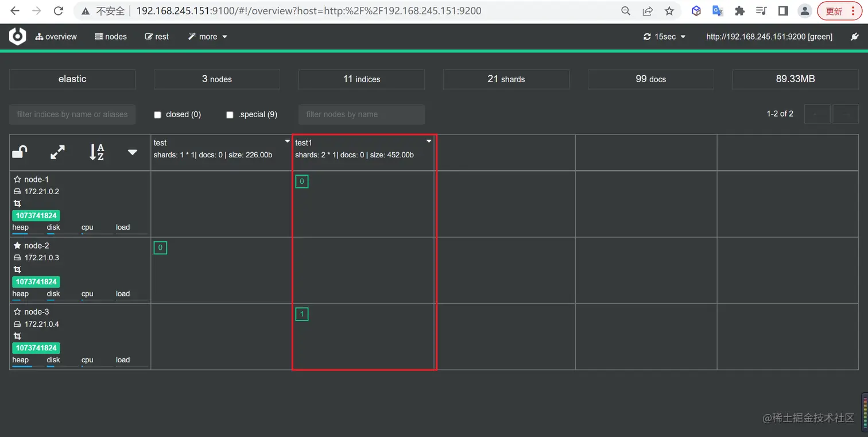This screenshot has width=868, height=437.
Task: Open the rest client page
Action: coord(157,37)
